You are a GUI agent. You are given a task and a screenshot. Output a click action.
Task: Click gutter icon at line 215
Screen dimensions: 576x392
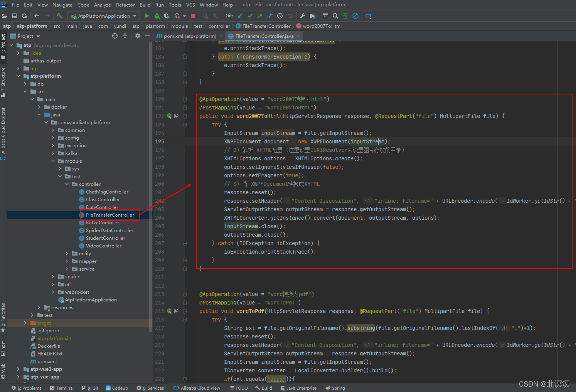(x=169, y=311)
